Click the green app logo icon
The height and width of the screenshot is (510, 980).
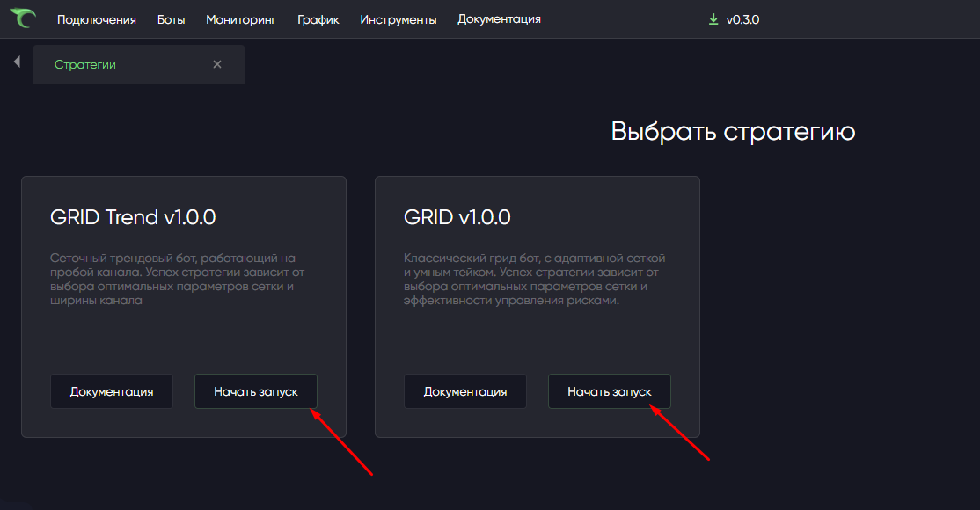pyautogui.click(x=23, y=18)
